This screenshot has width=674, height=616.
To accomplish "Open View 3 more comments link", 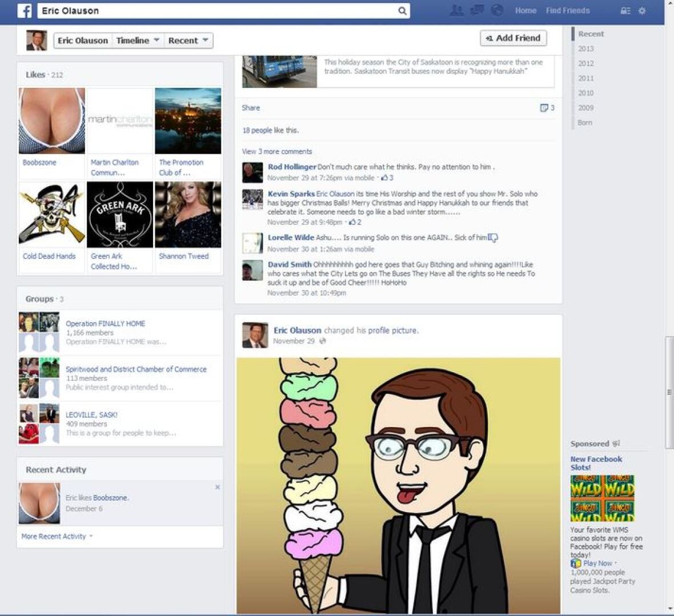I will pos(277,151).
